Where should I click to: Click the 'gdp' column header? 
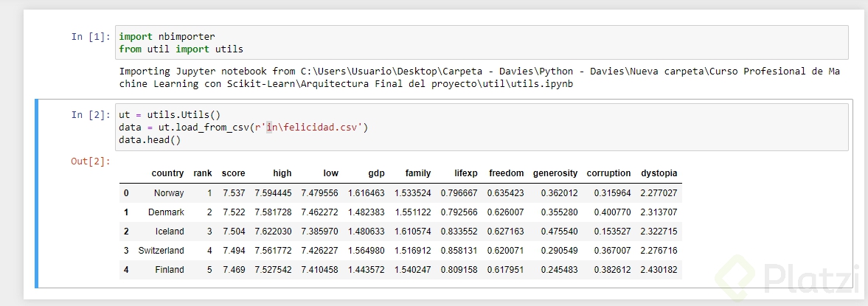[376, 173]
